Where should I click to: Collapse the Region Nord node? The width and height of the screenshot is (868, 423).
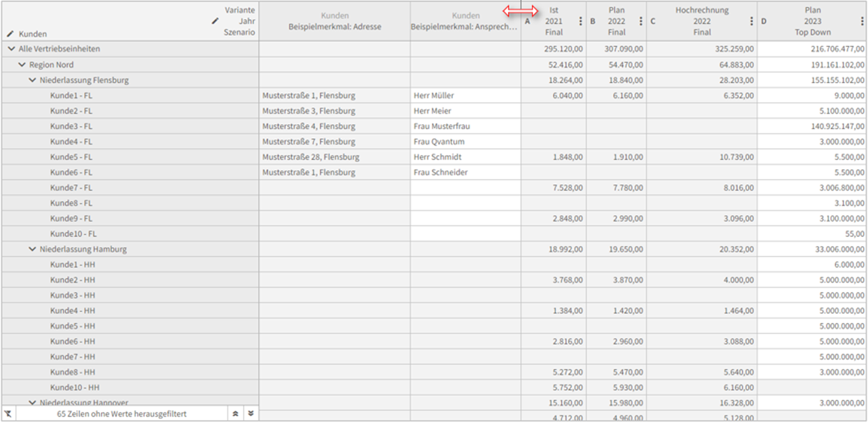click(x=22, y=64)
